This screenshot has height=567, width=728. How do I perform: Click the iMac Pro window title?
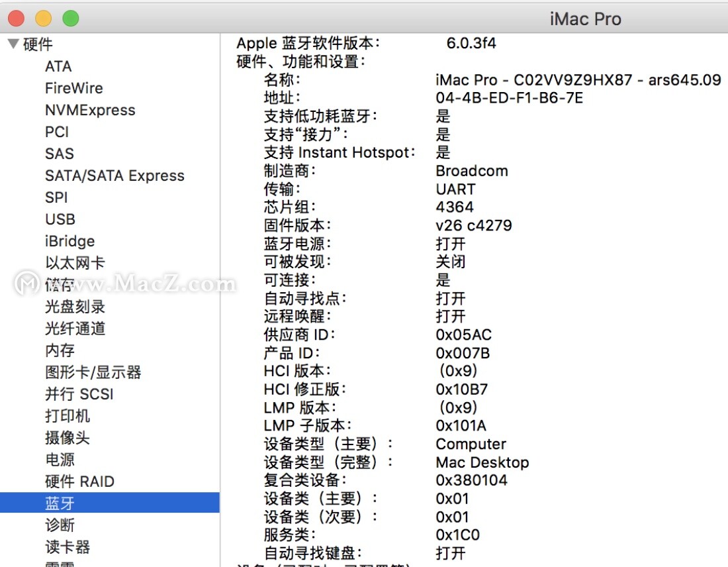[x=586, y=19]
